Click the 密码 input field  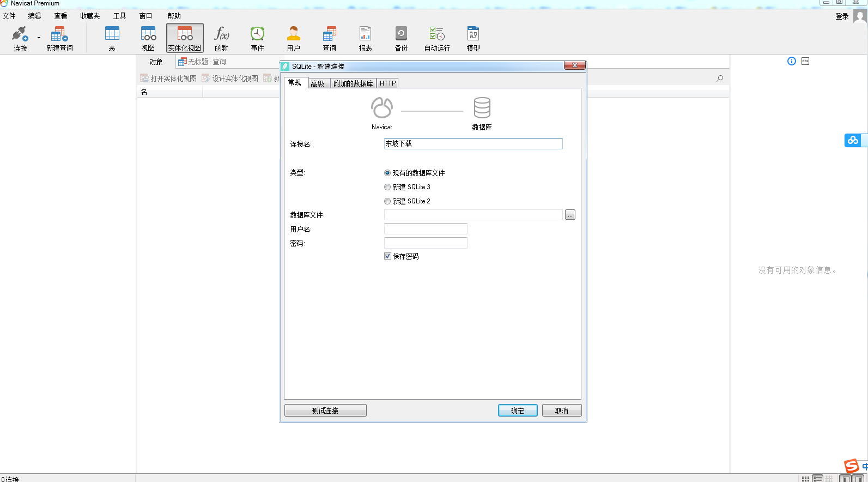(426, 243)
